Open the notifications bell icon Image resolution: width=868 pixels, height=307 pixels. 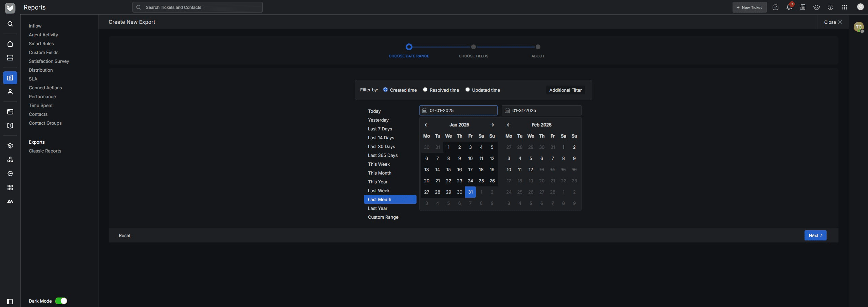coord(789,7)
